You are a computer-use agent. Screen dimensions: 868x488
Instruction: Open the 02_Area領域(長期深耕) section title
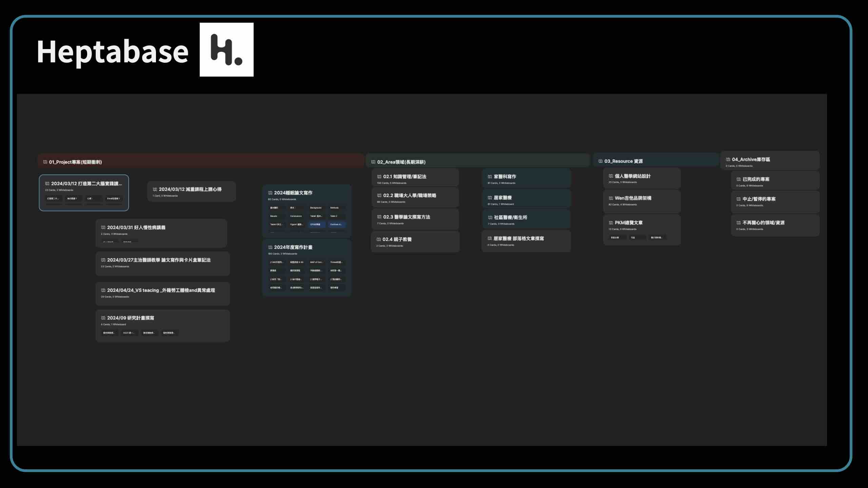401,162
